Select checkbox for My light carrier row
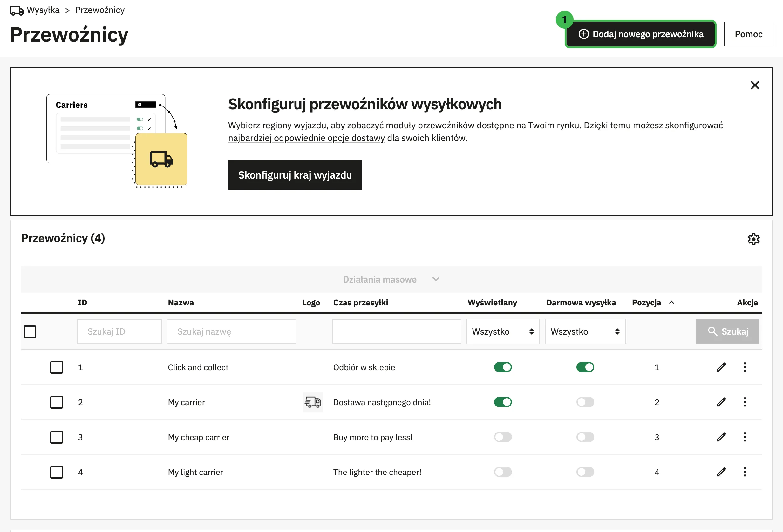Screen dimensions: 783x532 57,472
